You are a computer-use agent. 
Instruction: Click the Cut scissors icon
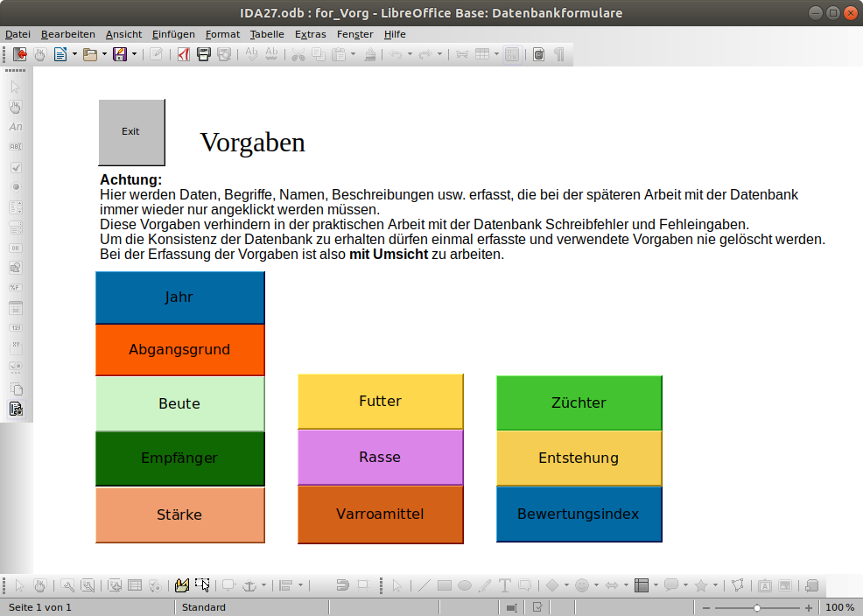298,54
